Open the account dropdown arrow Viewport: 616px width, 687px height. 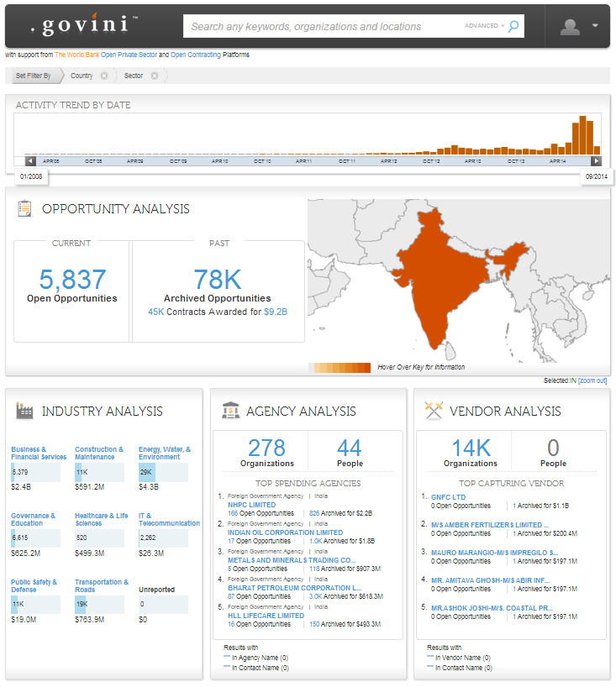[x=595, y=26]
